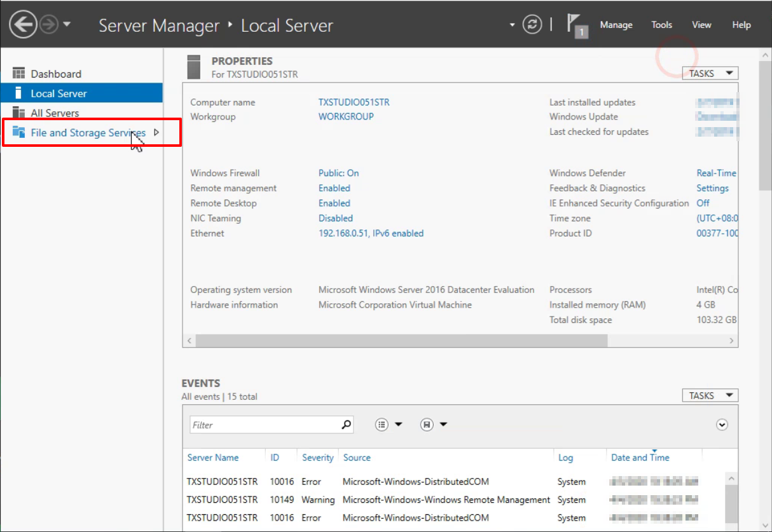Viewport: 772px width, 532px height.
Task: Click Feedback & Diagnostics Settings link
Action: [x=713, y=188]
